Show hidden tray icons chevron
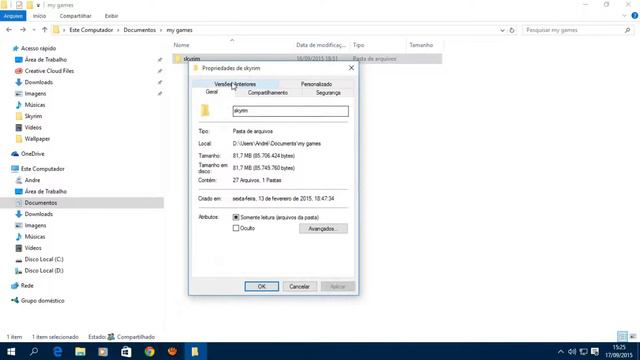 click(x=561, y=351)
